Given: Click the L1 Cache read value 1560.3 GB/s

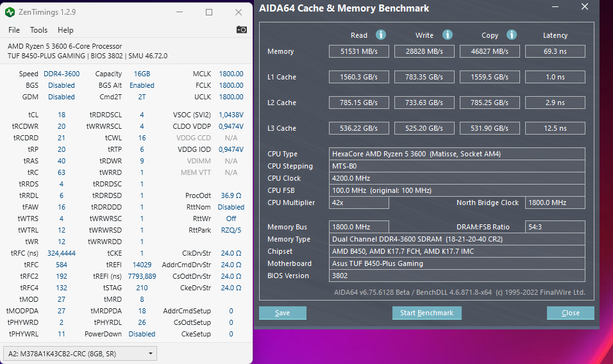Looking at the screenshot, I should pos(359,77).
